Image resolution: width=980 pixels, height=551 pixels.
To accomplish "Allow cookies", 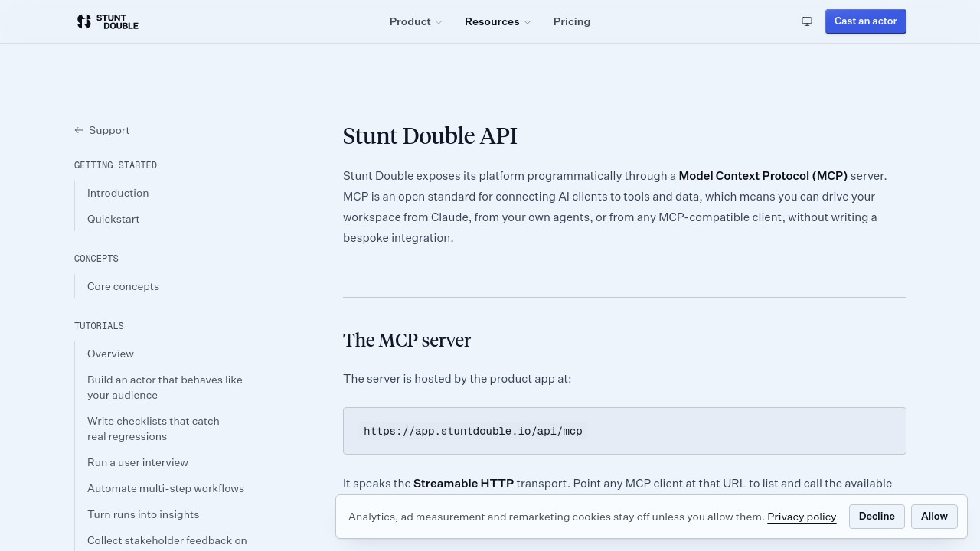I will pos(934,517).
